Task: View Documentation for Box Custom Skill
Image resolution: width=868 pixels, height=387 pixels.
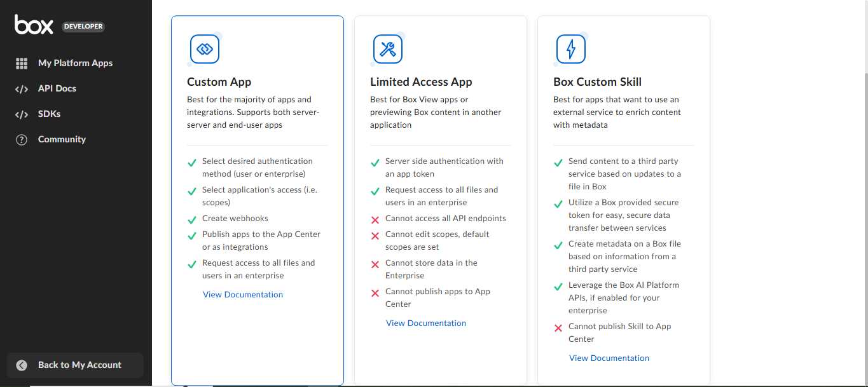Action: coord(609,358)
